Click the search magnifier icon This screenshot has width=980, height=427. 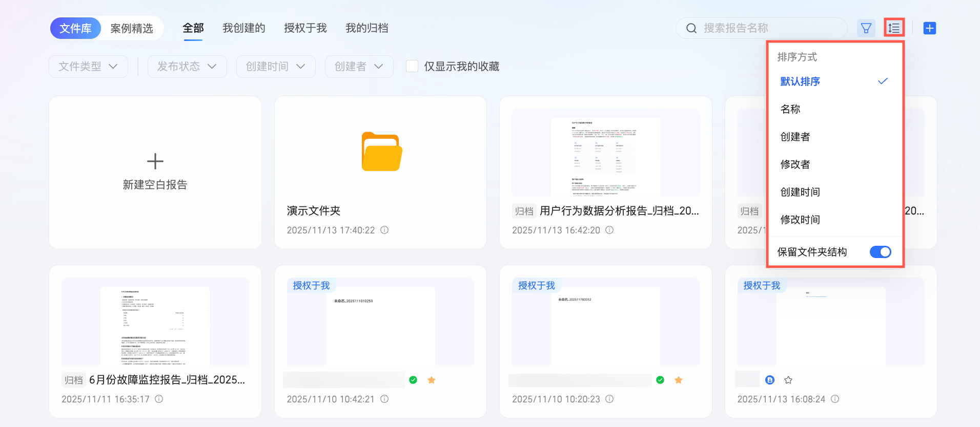(x=691, y=28)
